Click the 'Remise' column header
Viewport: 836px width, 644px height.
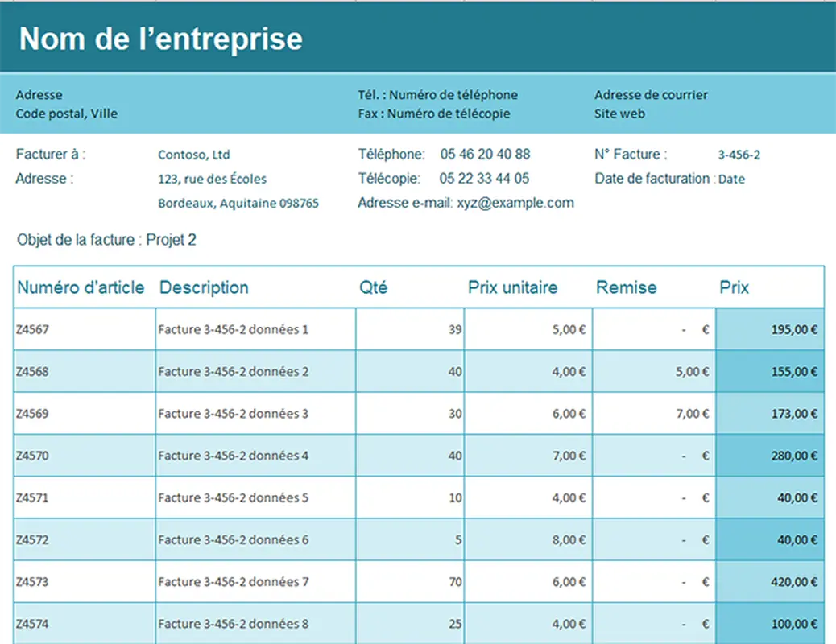(626, 287)
